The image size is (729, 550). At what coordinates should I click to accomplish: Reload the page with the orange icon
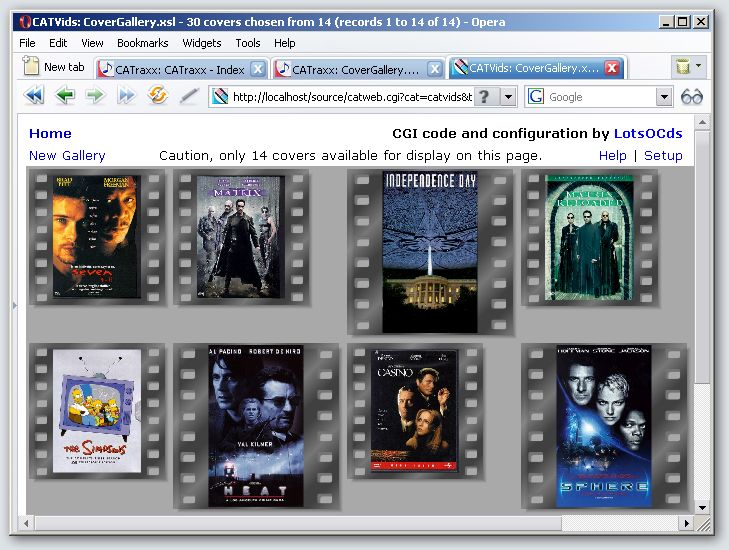tap(157, 96)
